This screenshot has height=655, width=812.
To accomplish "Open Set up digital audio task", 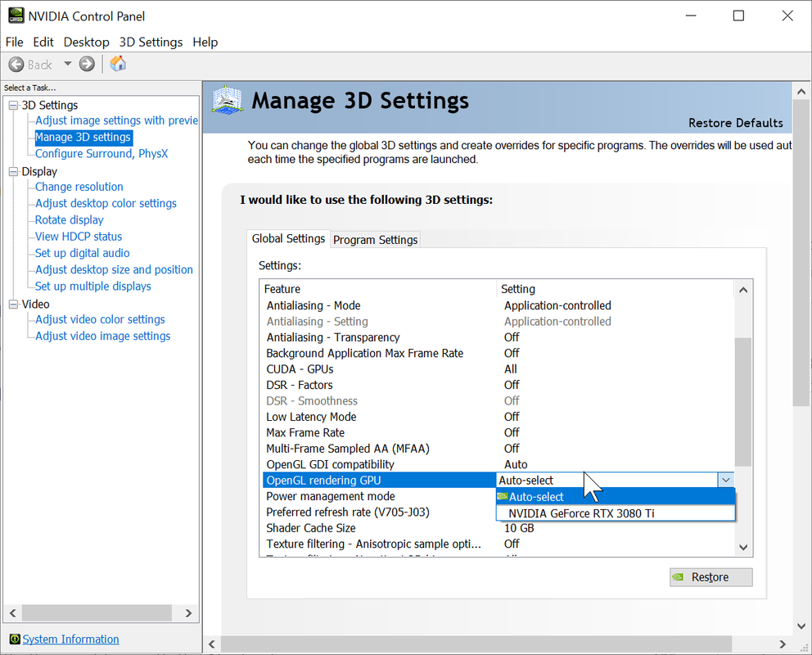I will click(83, 253).
